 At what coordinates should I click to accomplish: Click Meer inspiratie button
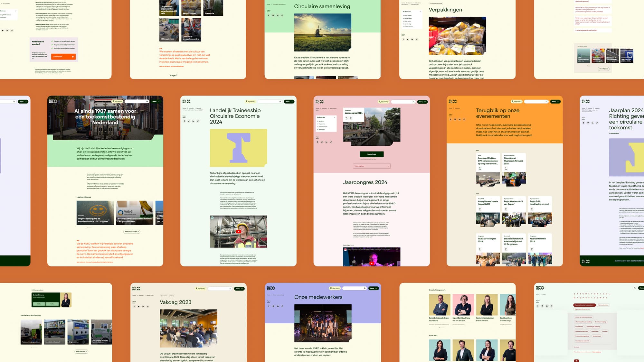point(81,352)
